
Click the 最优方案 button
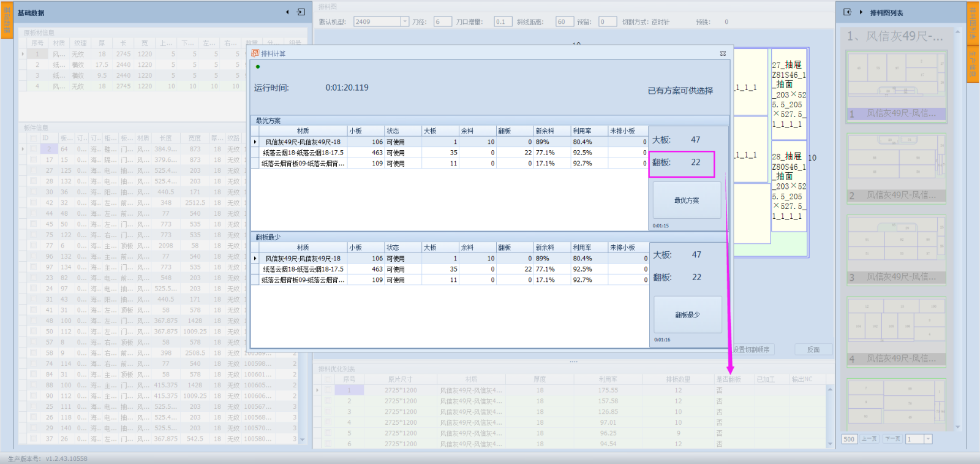(x=687, y=200)
